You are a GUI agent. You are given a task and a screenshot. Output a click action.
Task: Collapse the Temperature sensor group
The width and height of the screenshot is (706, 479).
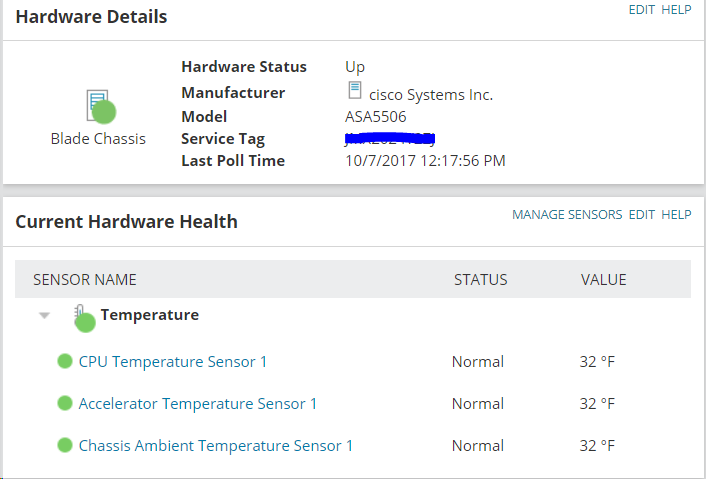44,315
